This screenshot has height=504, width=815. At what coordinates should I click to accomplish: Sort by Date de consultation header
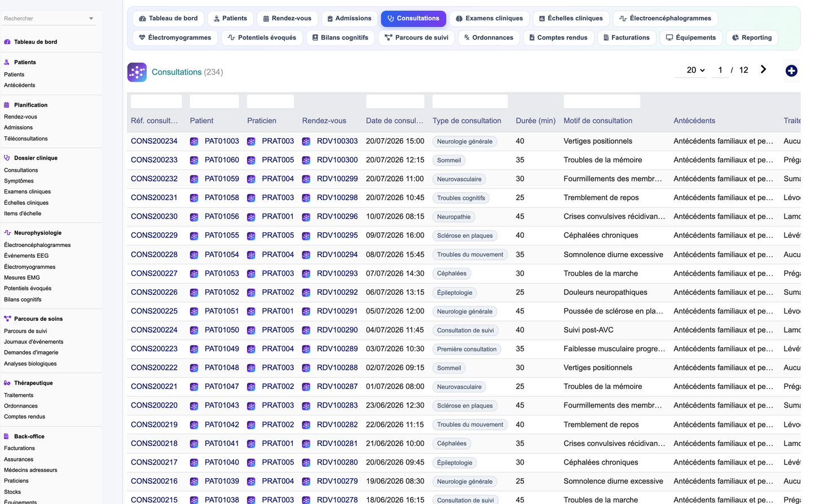(395, 121)
